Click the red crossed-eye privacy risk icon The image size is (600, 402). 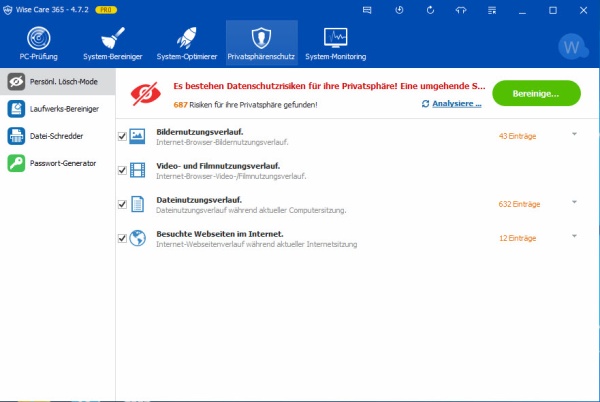click(x=145, y=93)
